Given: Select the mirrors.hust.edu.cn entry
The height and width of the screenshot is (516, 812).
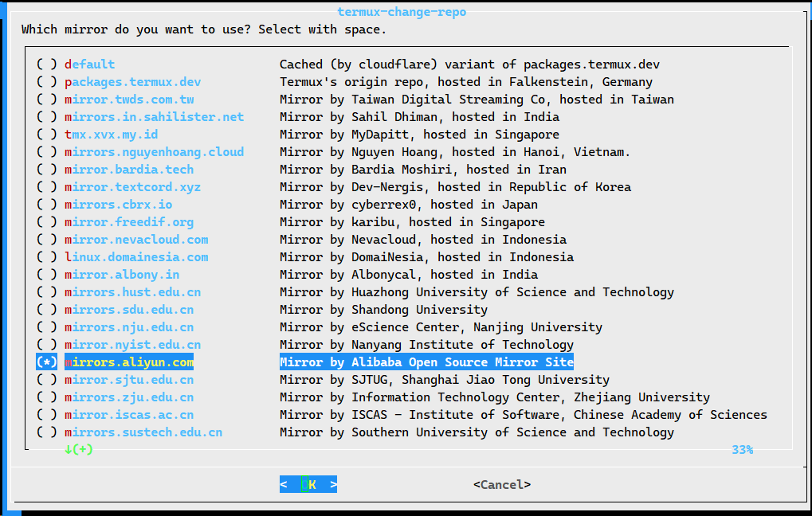Looking at the screenshot, I should [x=132, y=292].
